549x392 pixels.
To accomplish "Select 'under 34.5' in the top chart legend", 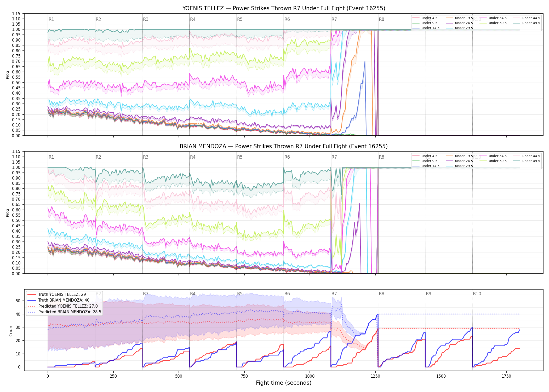I will tap(493, 18).
